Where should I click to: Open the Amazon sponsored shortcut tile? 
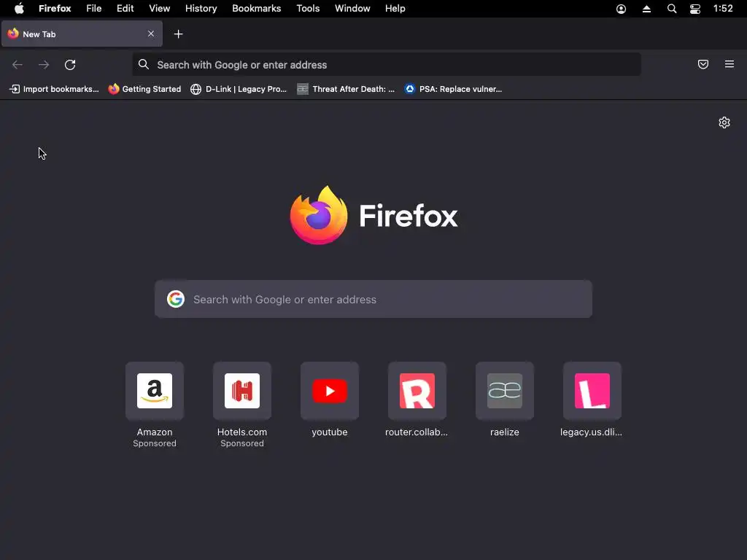coord(155,391)
